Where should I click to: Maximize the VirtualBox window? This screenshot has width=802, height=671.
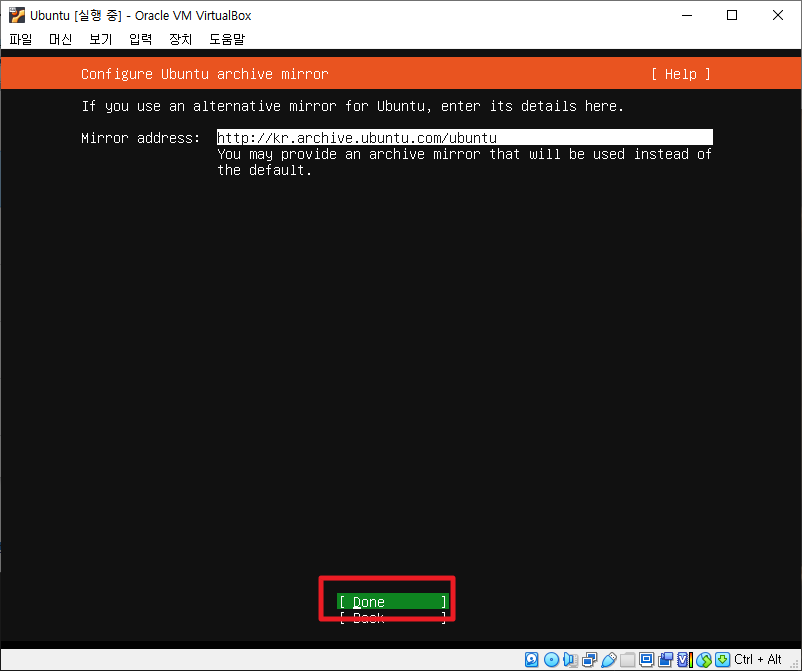732,15
